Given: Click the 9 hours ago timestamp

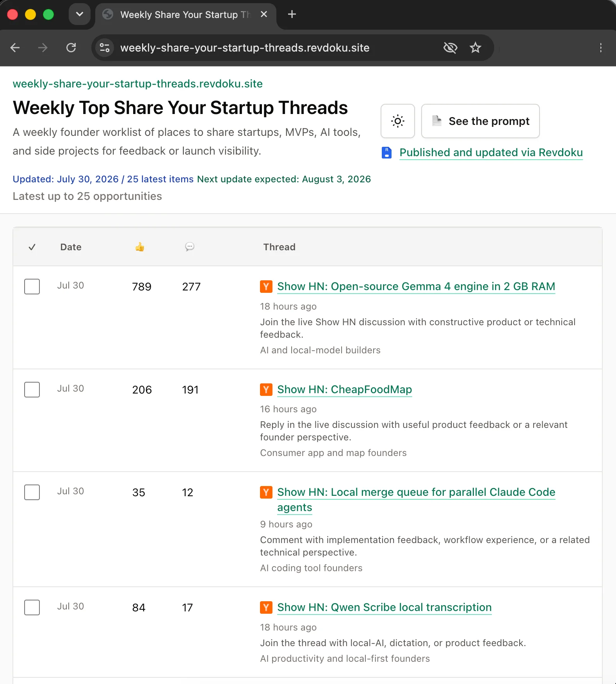Looking at the screenshot, I should (286, 524).
